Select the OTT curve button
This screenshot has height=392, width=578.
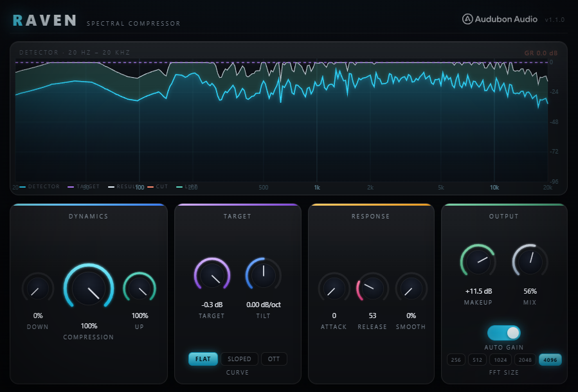tap(274, 359)
